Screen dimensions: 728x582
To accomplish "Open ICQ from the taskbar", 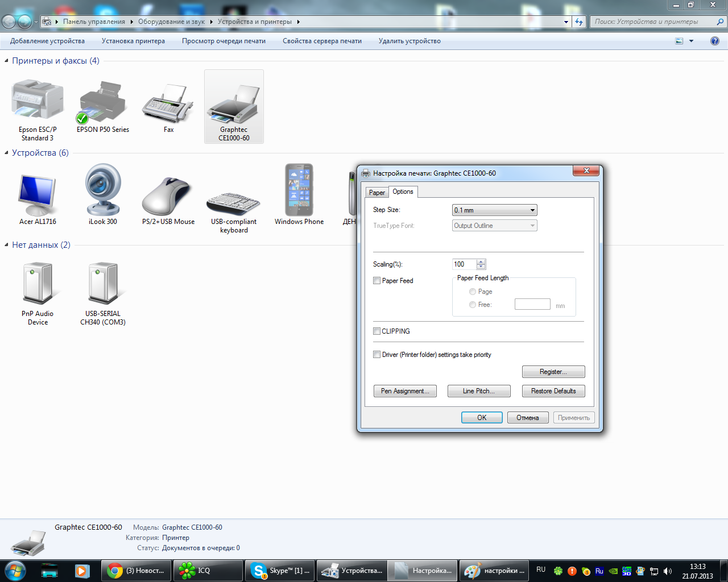I will pyautogui.click(x=208, y=571).
